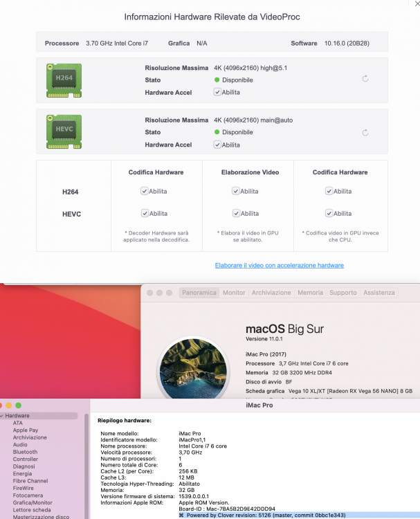Open the Archiviazione tab
420x519 pixels.
271,293
